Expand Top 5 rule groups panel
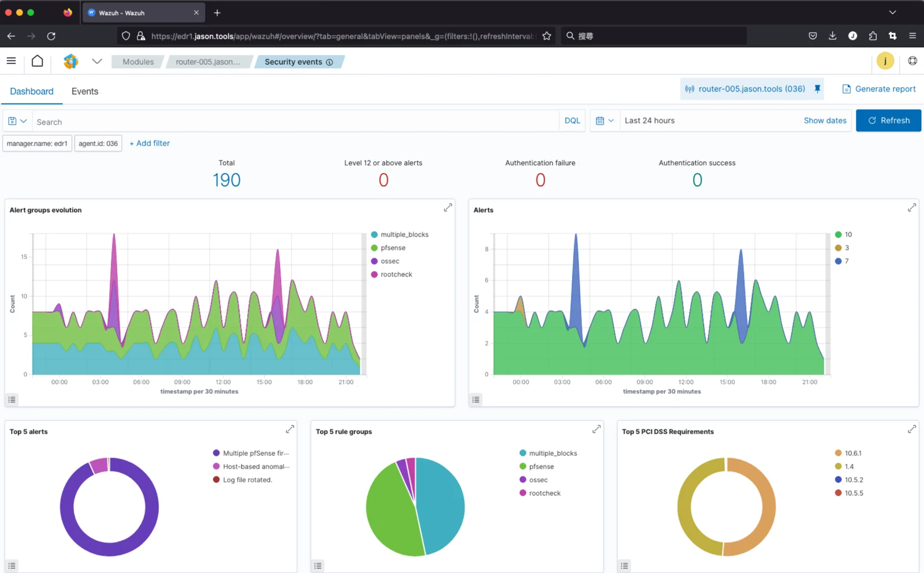The height and width of the screenshot is (573, 924). pos(597,429)
